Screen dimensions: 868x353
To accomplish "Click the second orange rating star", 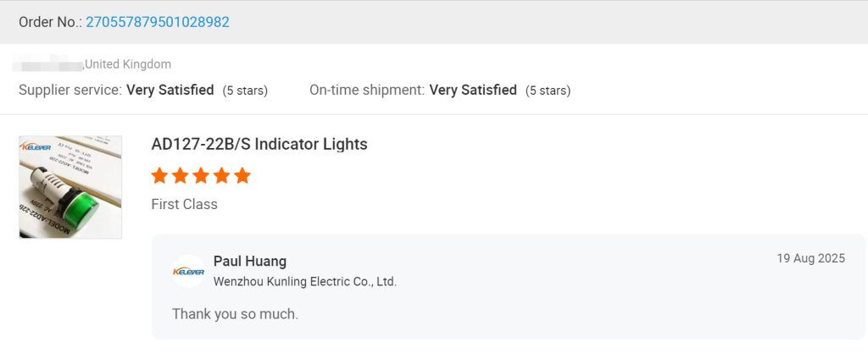I will click(180, 176).
